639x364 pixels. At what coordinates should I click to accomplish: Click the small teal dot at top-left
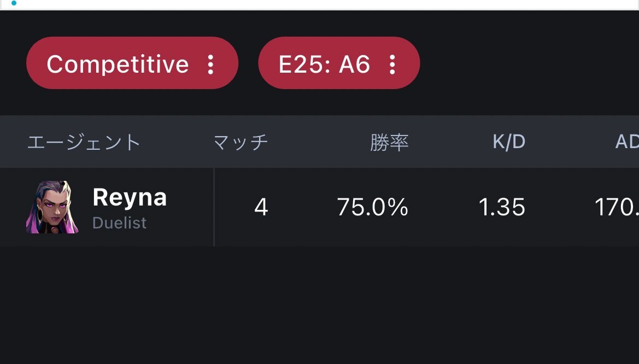click(x=14, y=3)
